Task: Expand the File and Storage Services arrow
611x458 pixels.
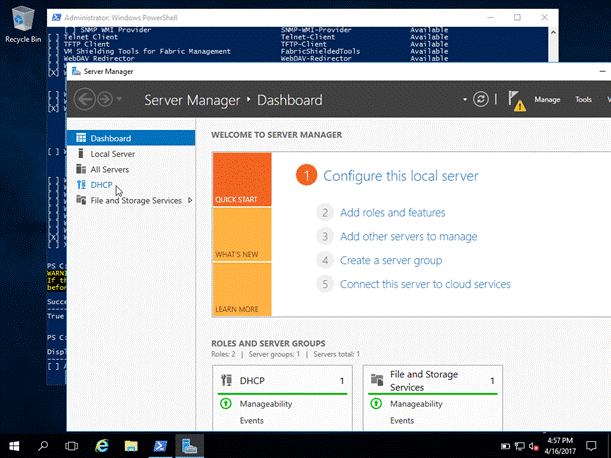Action: tap(190, 200)
